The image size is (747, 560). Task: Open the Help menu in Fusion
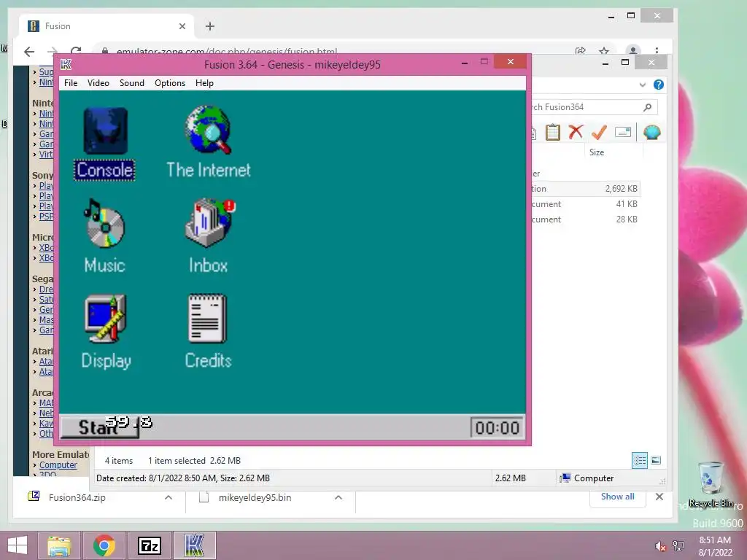click(x=204, y=83)
